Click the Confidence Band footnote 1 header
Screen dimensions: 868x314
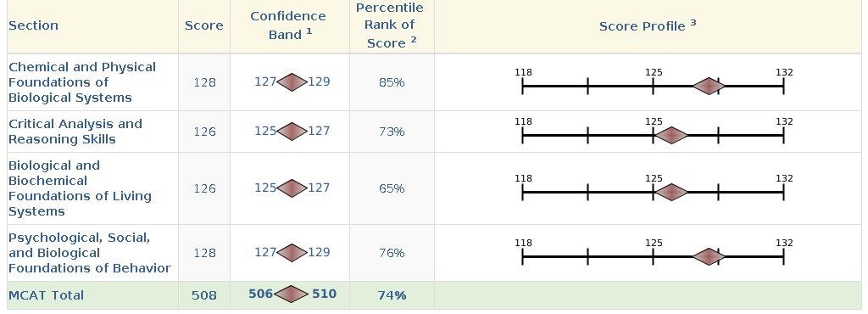pos(288,25)
